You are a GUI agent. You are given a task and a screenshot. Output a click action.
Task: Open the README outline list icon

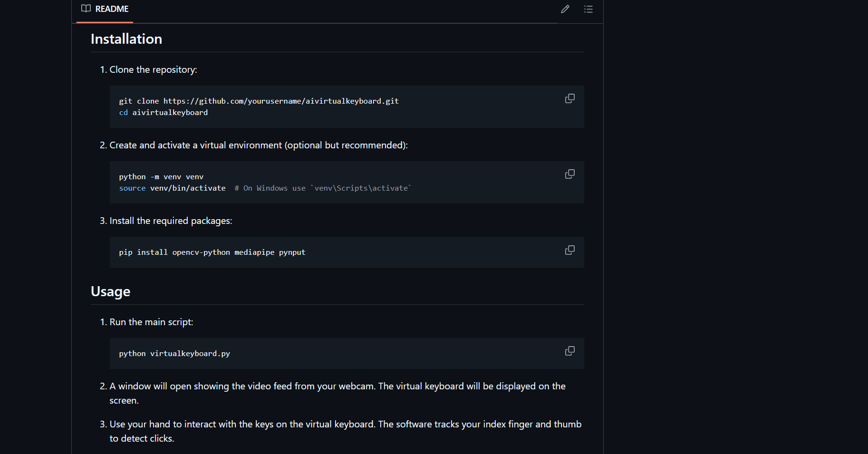tap(588, 9)
